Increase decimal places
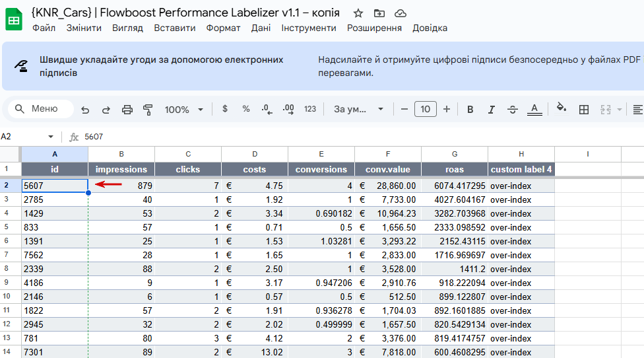644x358 pixels. click(288, 110)
